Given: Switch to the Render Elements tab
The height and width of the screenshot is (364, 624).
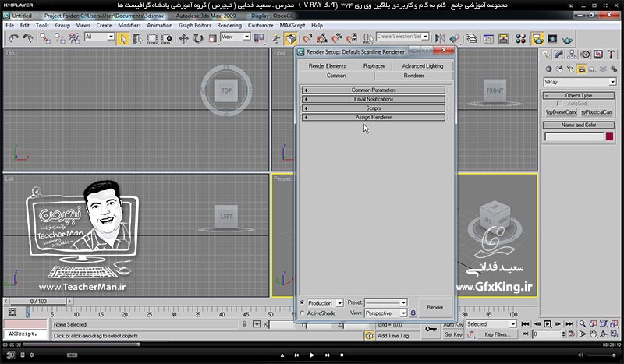Looking at the screenshot, I should point(327,66).
